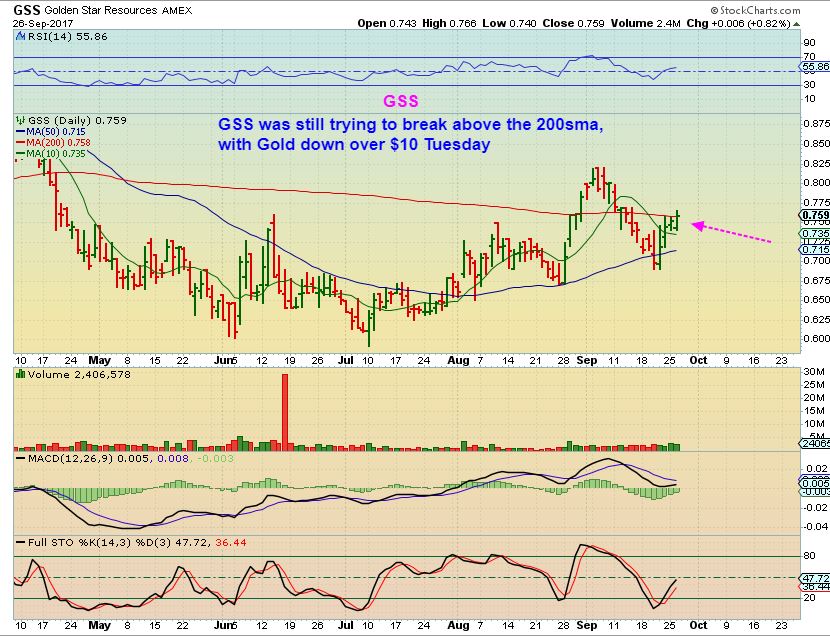Image resolution: width=830 pixels, height=636 pixels.
Task: Click the blue annotation about breaking above 200sma
Action: coord(410,134)
